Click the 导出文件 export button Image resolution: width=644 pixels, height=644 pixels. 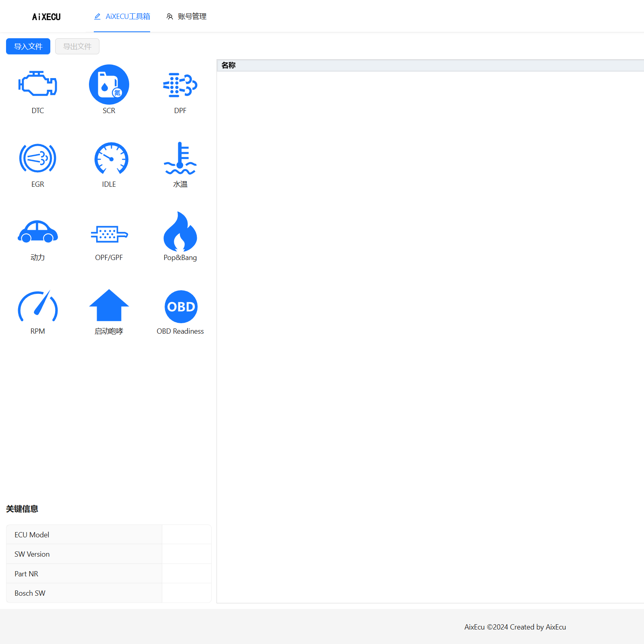click(77, 46)
